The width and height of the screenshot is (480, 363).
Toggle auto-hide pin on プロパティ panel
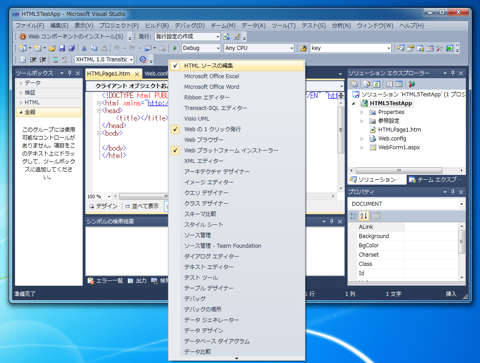pyautogui.click(x=453, y=192)
